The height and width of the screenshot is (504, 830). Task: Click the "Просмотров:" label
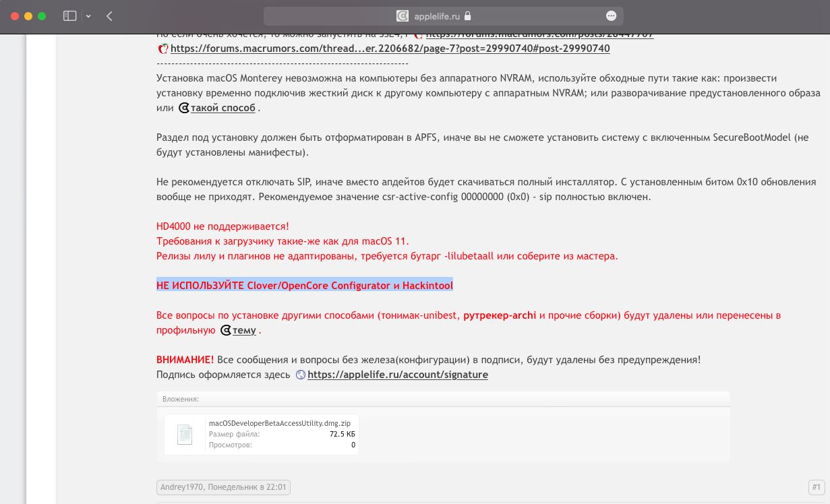[231, 445]
